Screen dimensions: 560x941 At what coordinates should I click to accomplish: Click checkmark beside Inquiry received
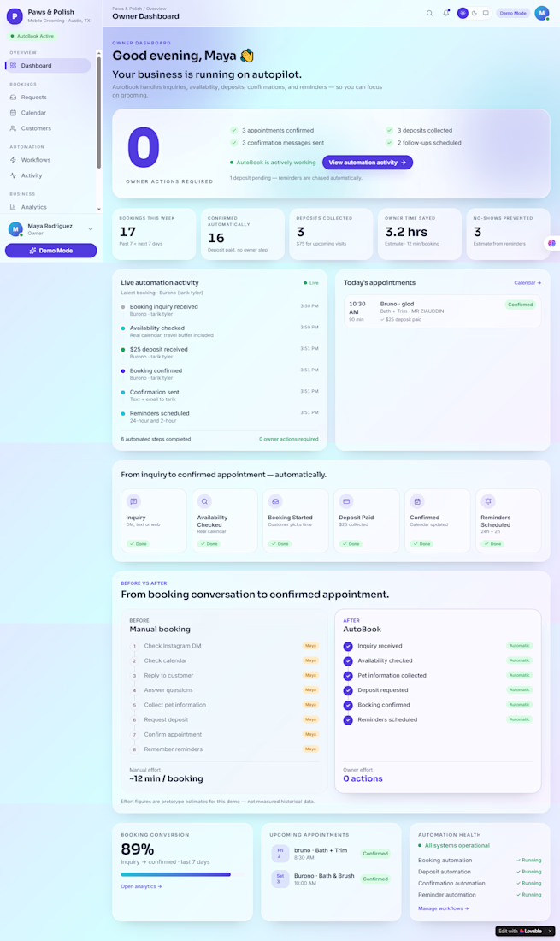pyautogui.click(x=348, y=647)
